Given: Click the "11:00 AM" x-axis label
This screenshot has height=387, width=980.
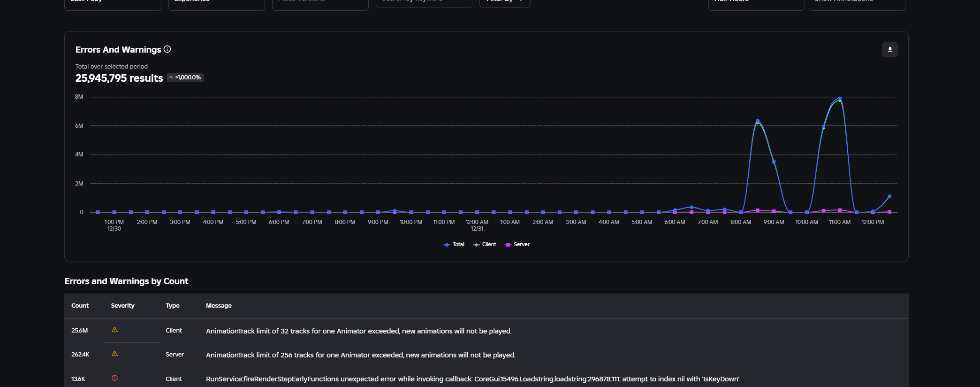Looking at the screenshot, I should click(840, 222).
